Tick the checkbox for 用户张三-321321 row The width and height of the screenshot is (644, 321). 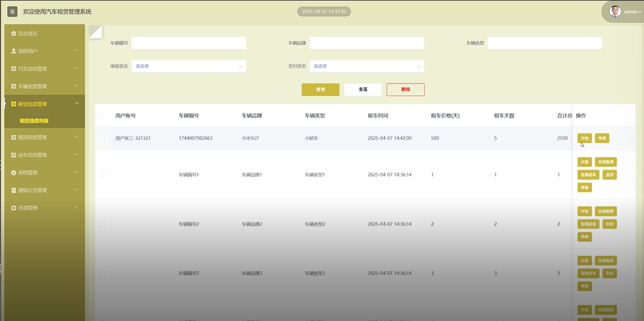[x=102, y=138]
